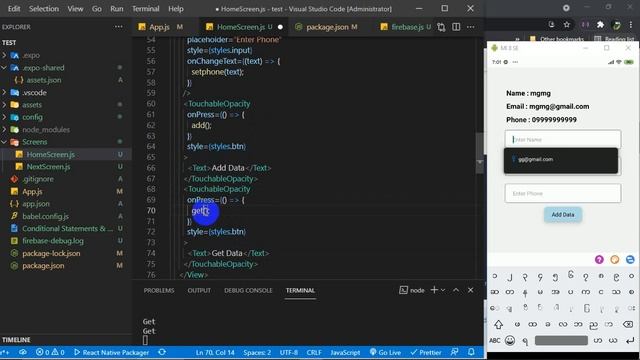
Task: Expand the Timeline section
Action: 16,340
